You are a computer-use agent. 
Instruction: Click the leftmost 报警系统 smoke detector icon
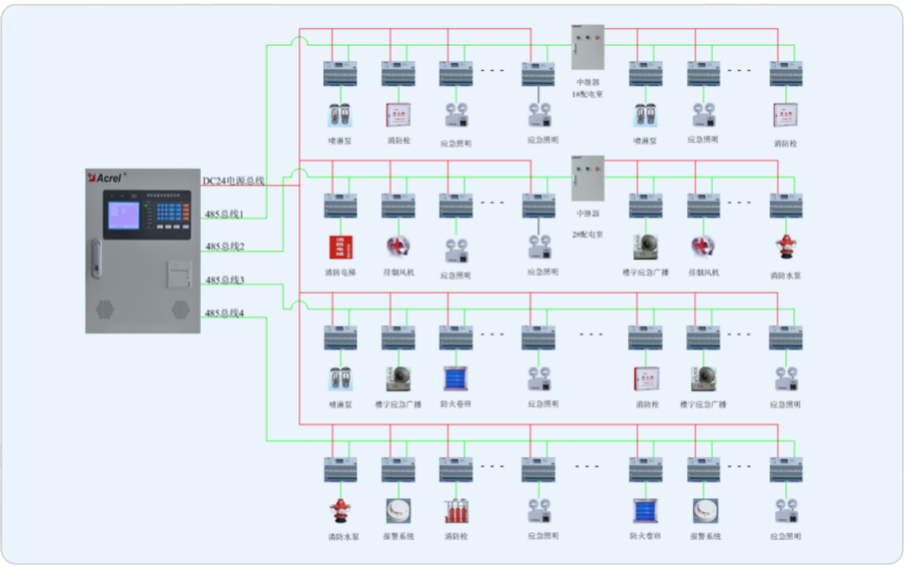coord(398,511)
